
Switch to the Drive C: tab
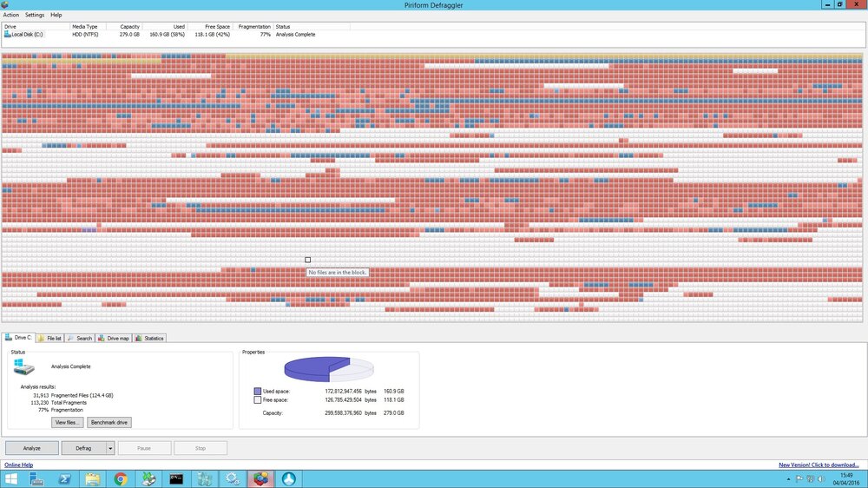pyautogui.click(x=19, y=337)
